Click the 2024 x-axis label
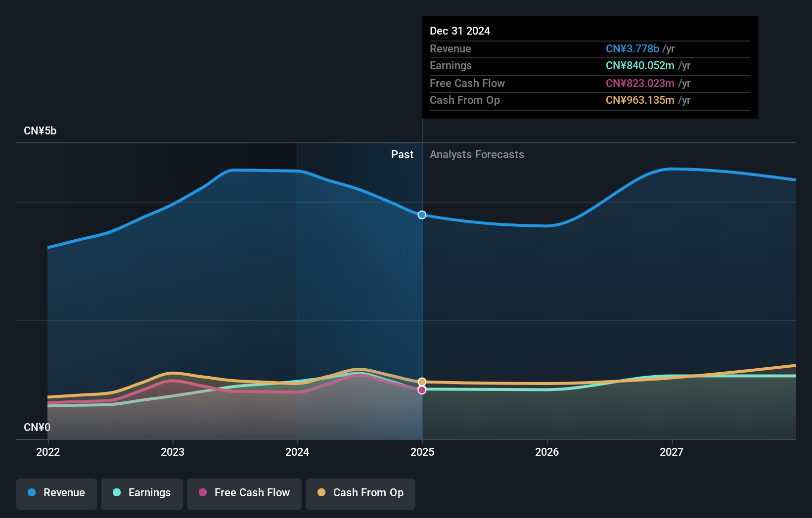Image resolution: width=812 pixels, height=518 pixels. click(297, 452)
